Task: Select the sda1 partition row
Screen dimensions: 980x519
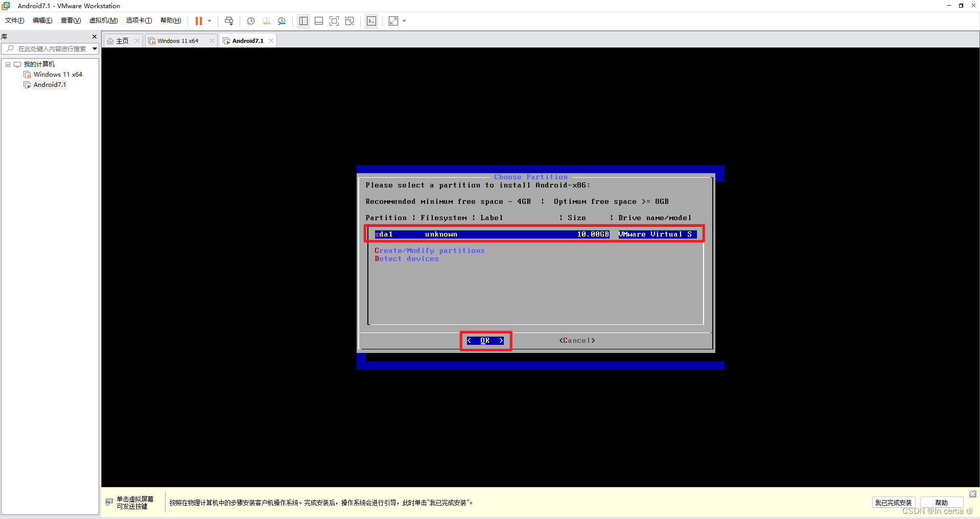Action: coord(535,234)
